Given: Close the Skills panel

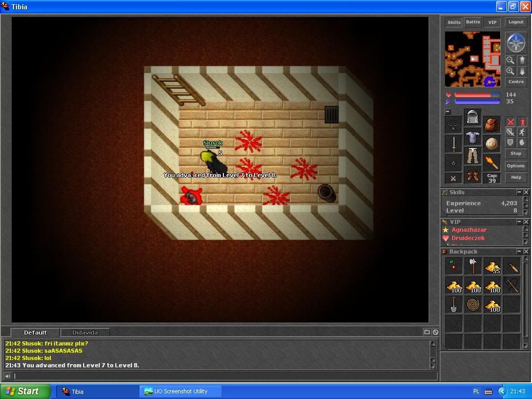Looking at the screenshot, I should [526, 192].
